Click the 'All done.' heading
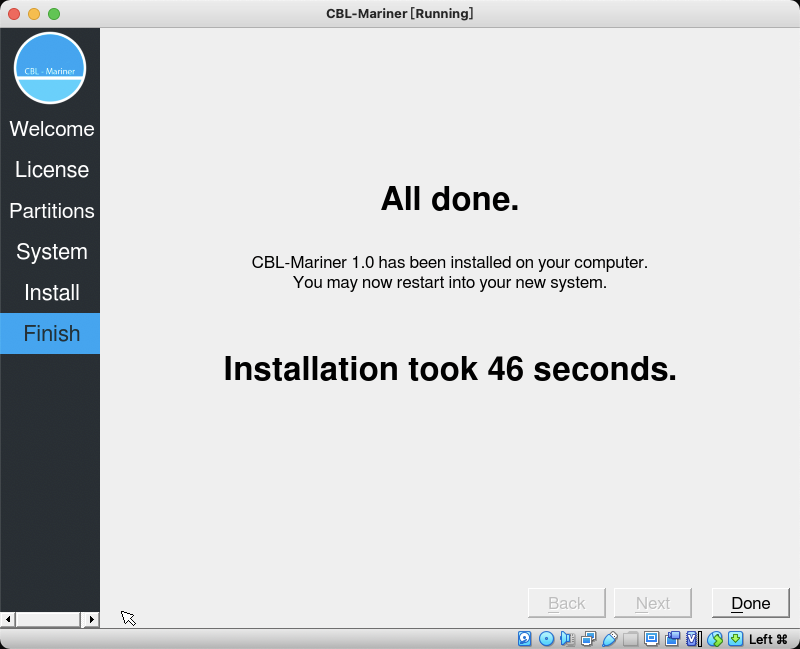The height and width of the screenshot is (649, 800). (449, 198)
